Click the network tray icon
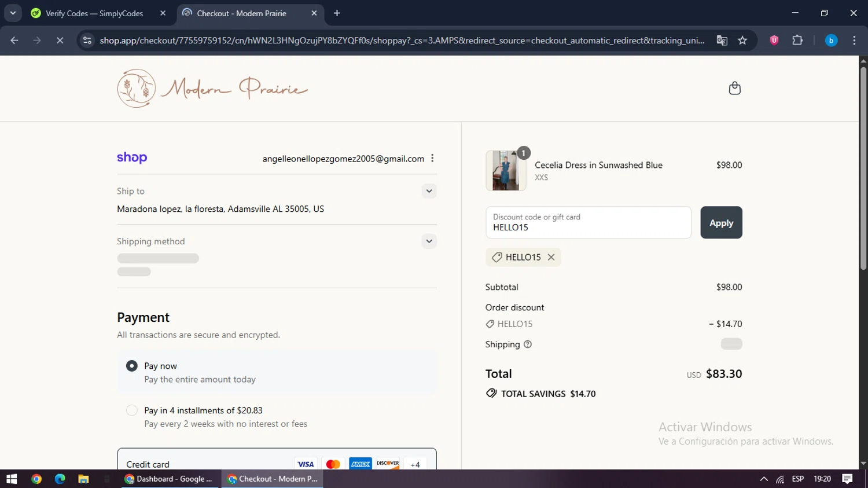 click(x=781, y=479)
